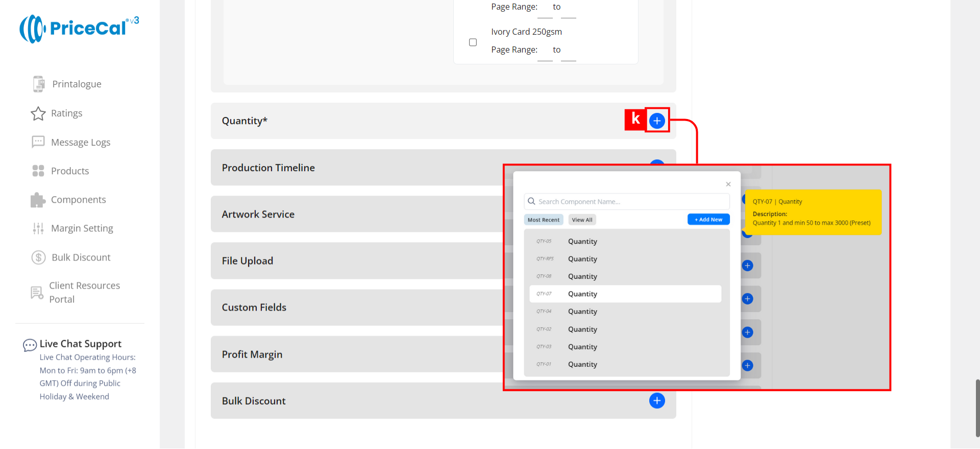980x449 pixels.
Task: Tick the Ivory Card 250gsm checkbox
Action: click(473, 42)
